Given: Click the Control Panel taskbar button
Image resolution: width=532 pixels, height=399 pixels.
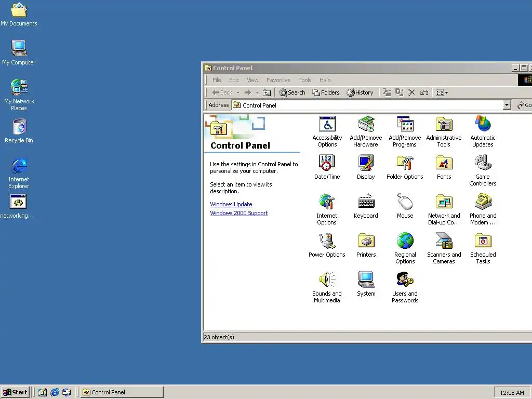Looking at the screenshot, I should (x=122, y=392).
